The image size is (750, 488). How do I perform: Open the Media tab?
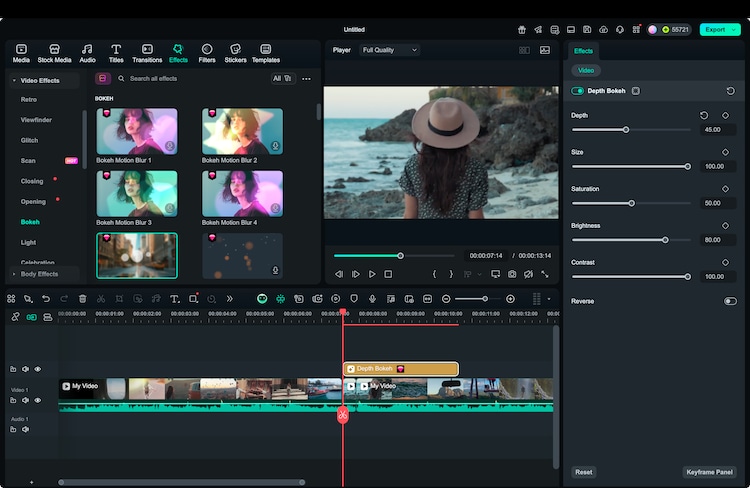coord(21,54)
